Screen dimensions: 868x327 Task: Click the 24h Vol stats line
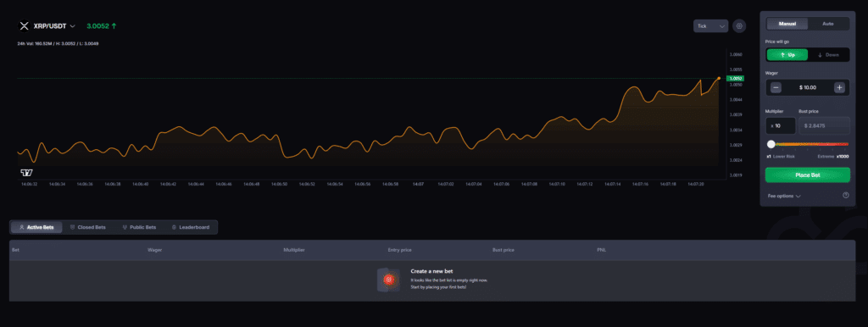click(58, 43)
